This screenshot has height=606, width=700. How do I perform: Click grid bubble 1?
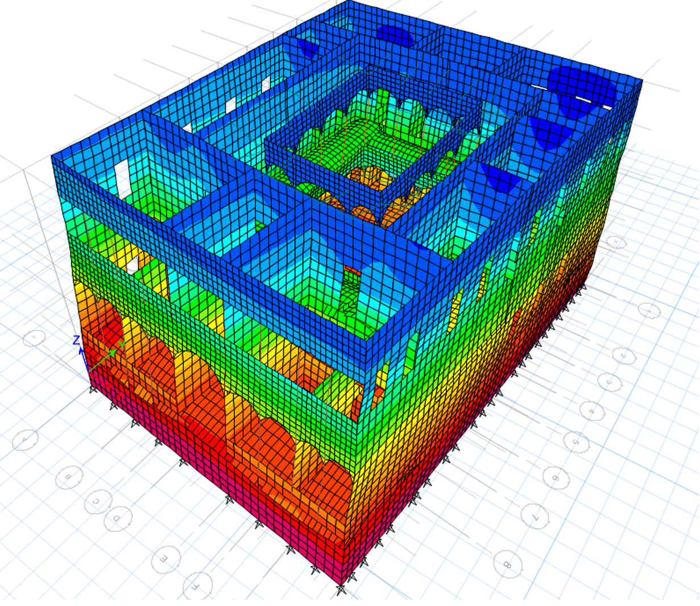[648, 310]
